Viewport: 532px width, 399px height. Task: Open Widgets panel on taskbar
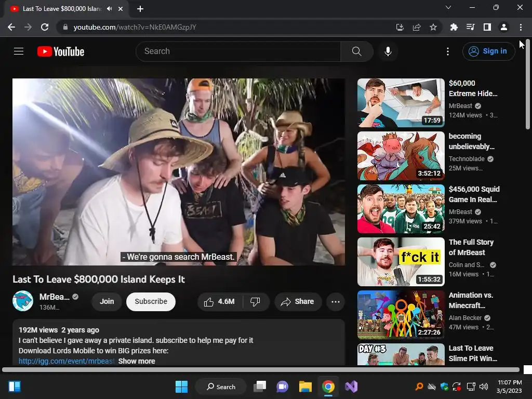point(15,387)
